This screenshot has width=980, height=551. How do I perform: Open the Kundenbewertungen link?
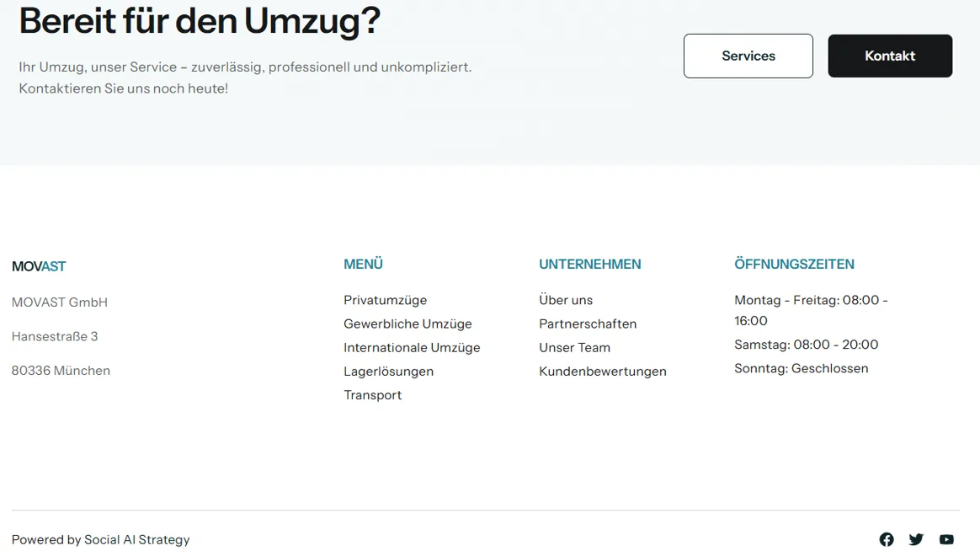(603, 372)
